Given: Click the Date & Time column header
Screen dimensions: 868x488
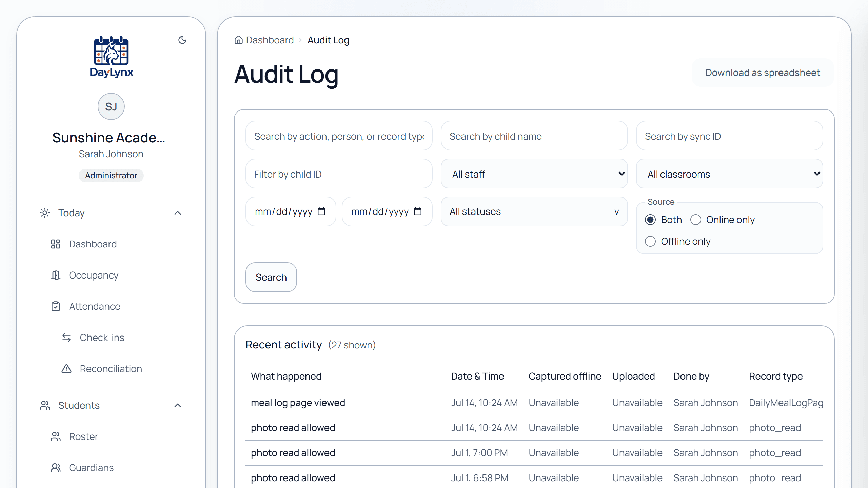Looking at the screenshot, I should click(477, 376).
